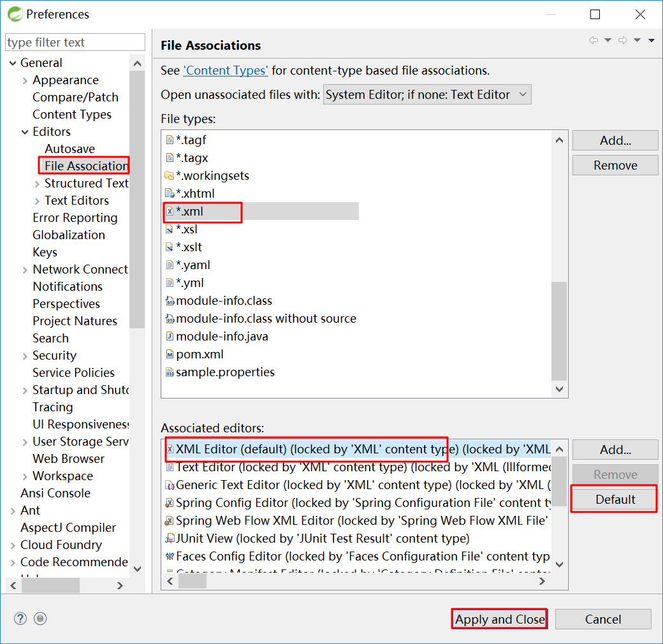Click the oomph preference recorder icon

40,618
